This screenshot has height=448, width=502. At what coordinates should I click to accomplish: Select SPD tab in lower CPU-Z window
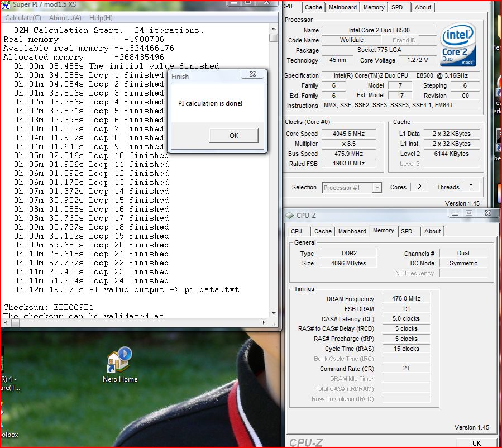click(407, 231)
